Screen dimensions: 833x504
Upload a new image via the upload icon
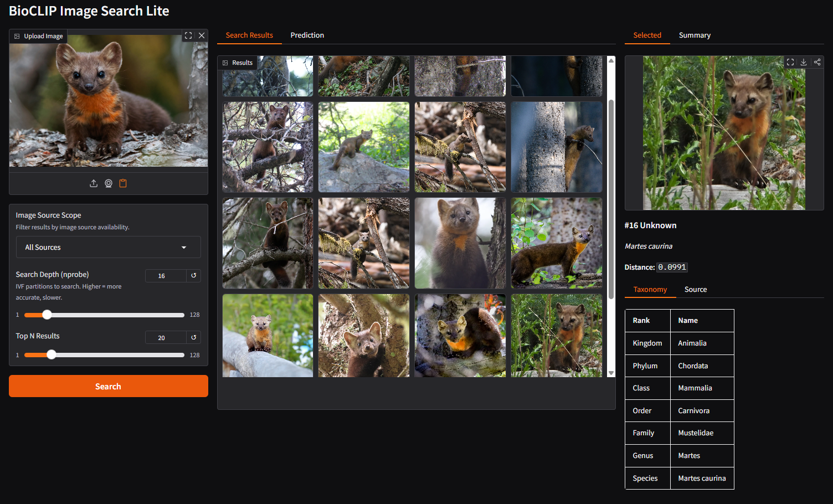pos(93,183)
